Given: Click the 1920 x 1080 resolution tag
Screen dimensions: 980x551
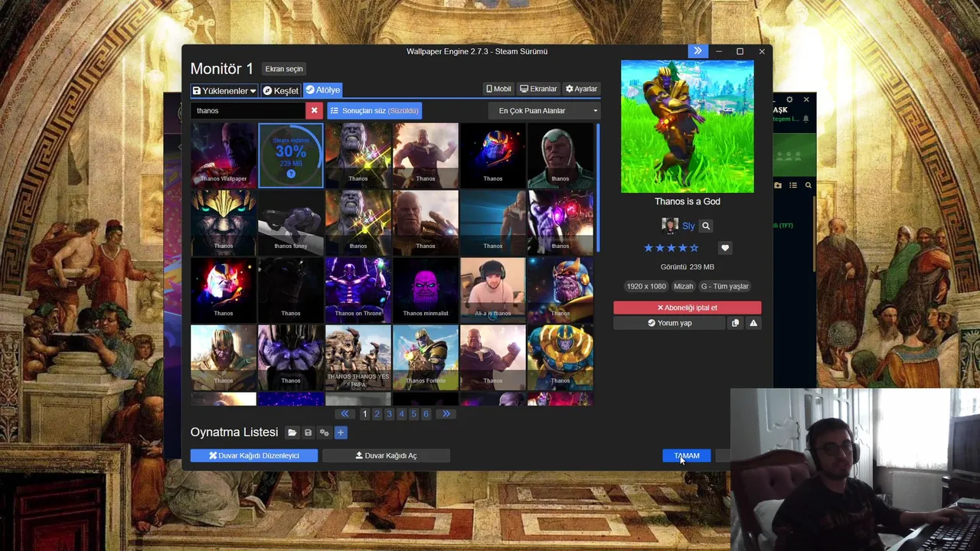Looking at the screenshot, I should coord(646,286).
